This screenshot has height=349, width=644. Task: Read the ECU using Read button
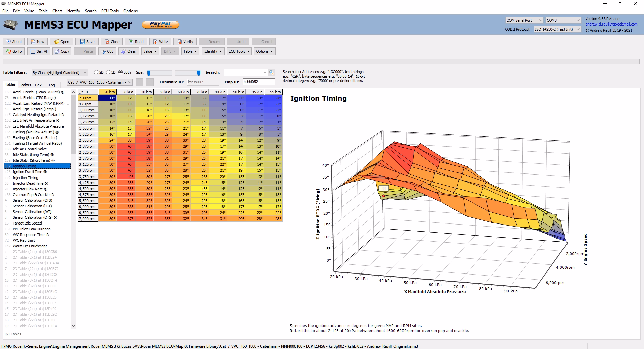136,42
